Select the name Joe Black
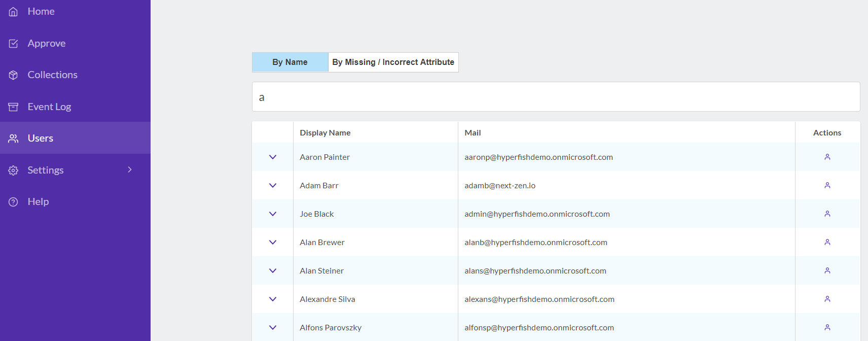 click(316, 214)
